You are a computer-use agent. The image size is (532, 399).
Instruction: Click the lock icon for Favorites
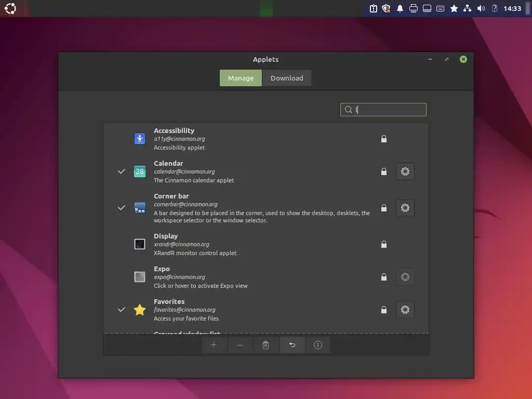click(x=384, y=310)
